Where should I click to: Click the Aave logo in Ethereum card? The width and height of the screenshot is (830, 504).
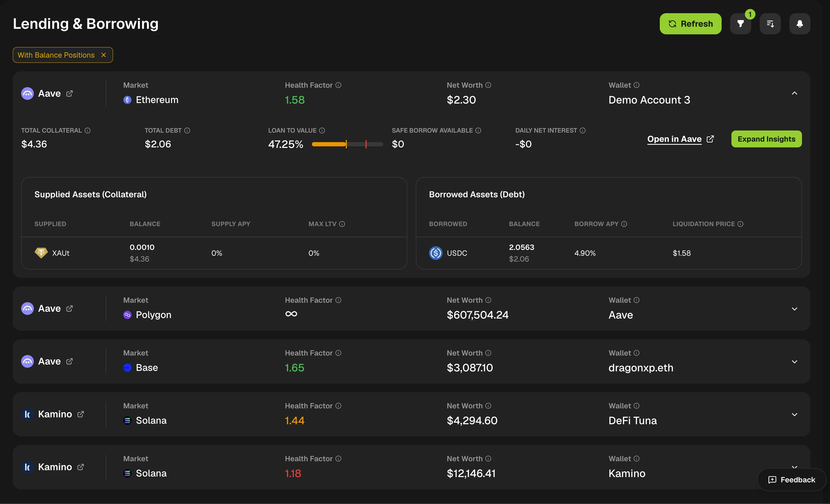click(x=27, y=93)
